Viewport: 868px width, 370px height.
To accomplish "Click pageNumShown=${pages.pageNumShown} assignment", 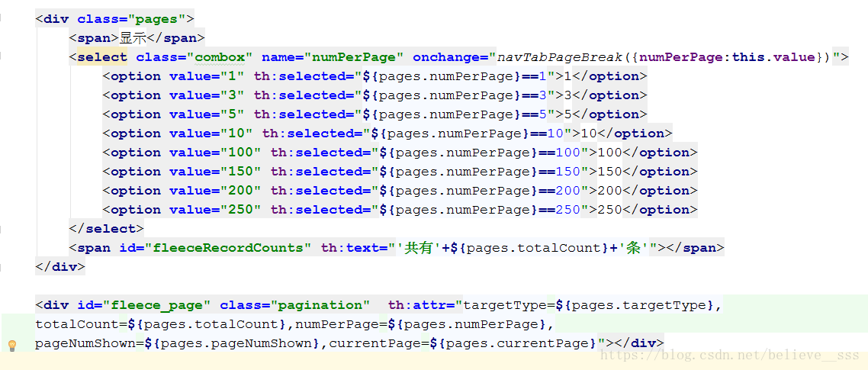I will click(178, 343).
